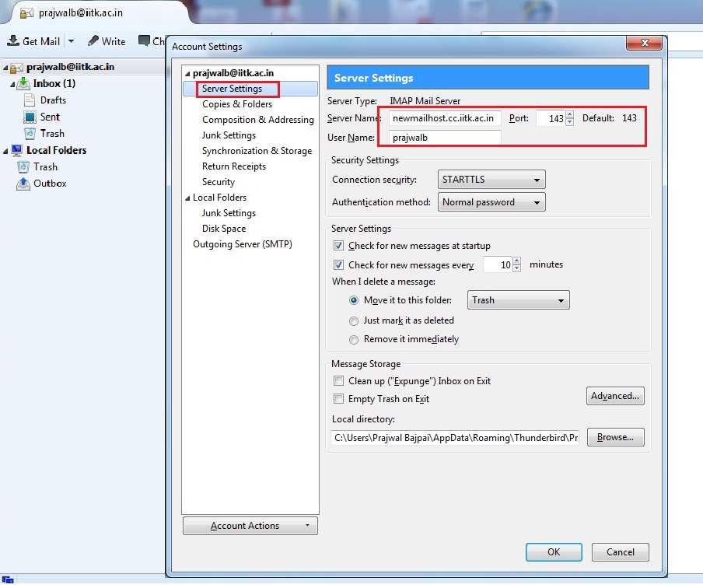Collapse Local Folders in settings tree
This screenshot has width=703, height=588.
point(188,198)
